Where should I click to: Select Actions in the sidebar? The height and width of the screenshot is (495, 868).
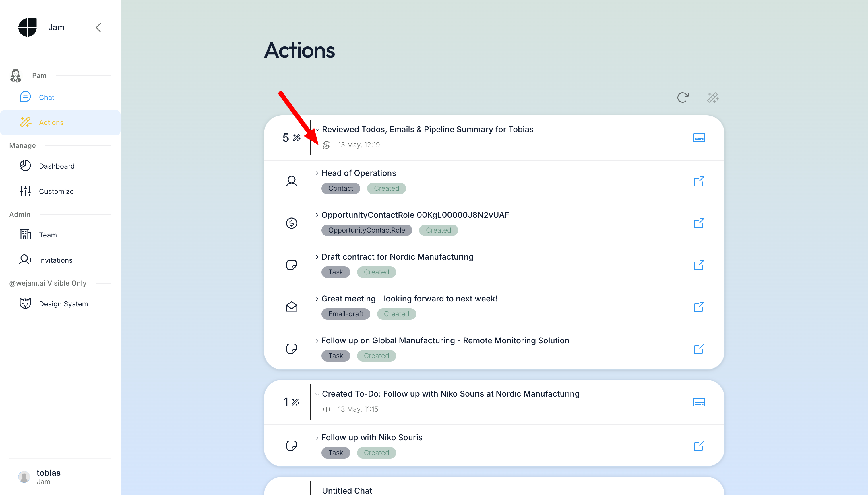click(x=60, y=122)
